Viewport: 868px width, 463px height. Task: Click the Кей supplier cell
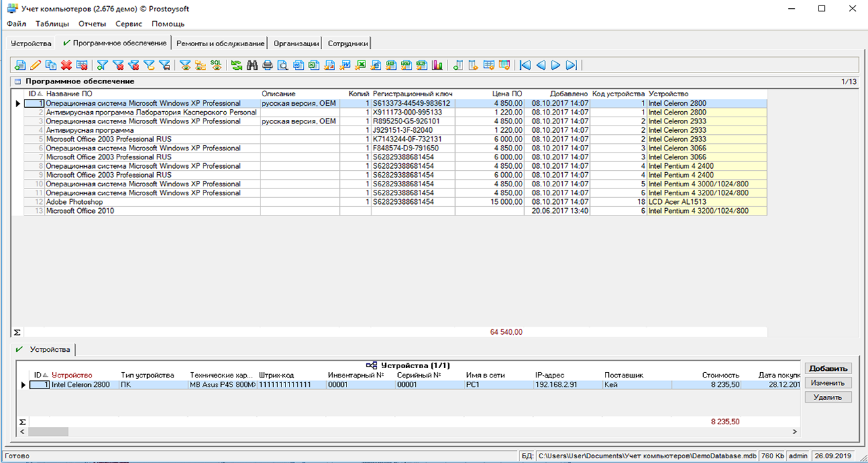point(637,384)
